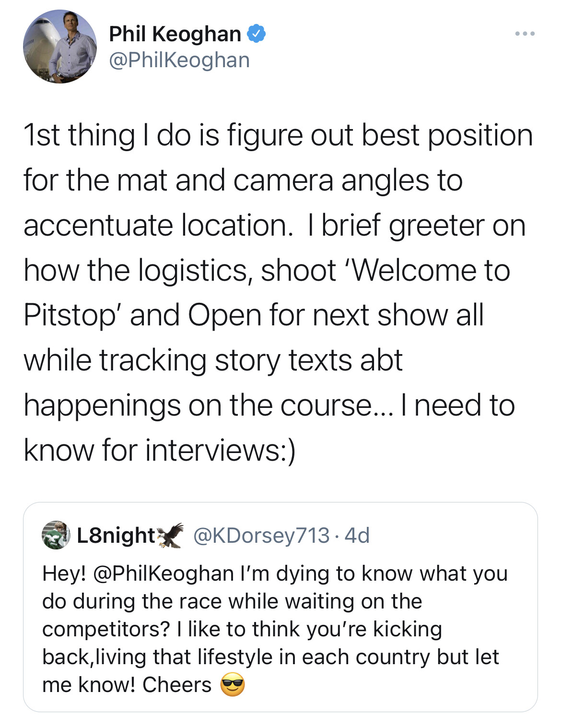Click the 4d timestamp on quoted tweet

[357, 535]
